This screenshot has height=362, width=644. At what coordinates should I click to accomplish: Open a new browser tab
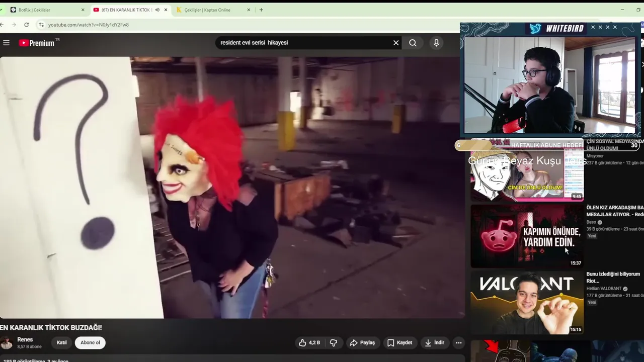pyautogui.click(x=261, y=10)
